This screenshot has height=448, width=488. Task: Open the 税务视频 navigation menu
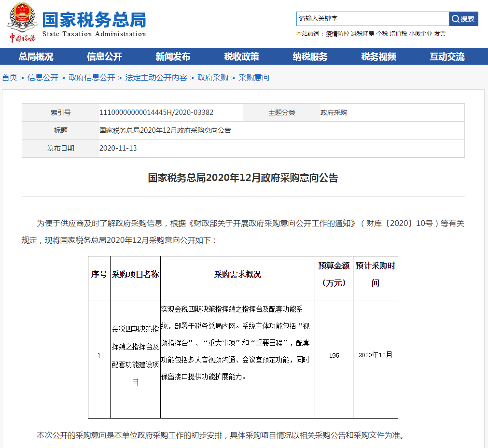tap(378, 56)
